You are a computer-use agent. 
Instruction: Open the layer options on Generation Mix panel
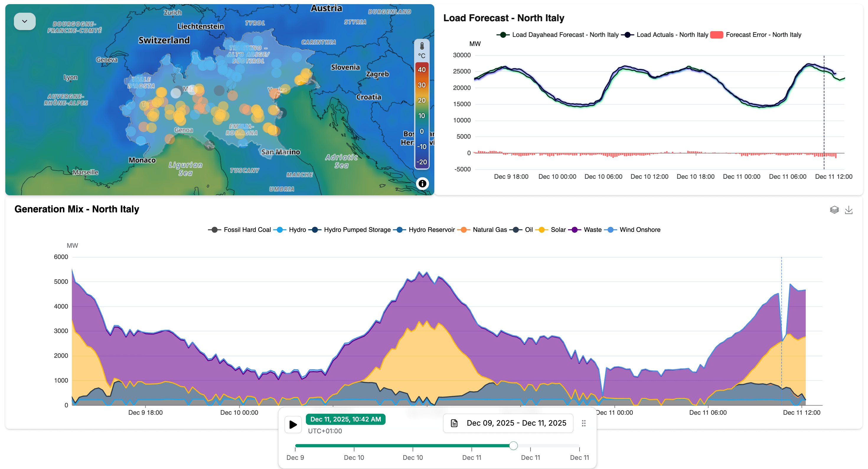click(835, 209)
